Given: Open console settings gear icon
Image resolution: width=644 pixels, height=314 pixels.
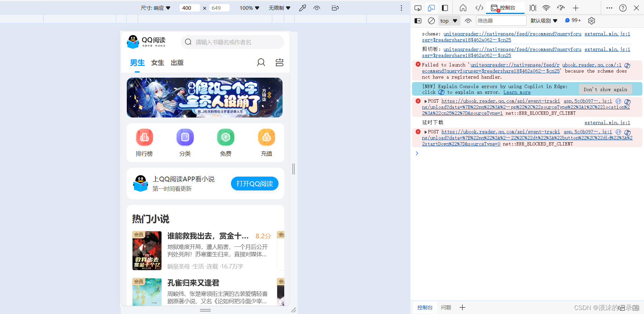Looking at the screenshot, I should [x=591, y=21].
